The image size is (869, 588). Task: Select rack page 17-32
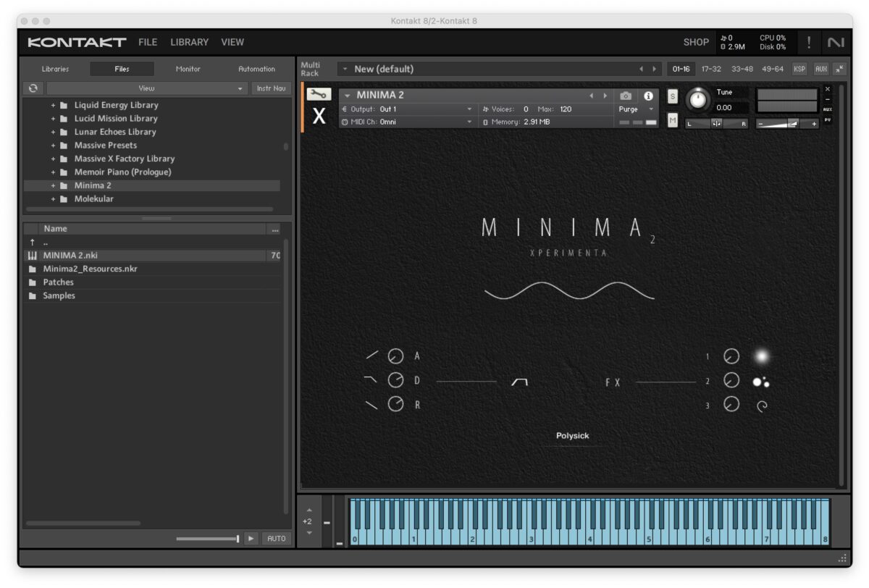click(x=711, y=69)
